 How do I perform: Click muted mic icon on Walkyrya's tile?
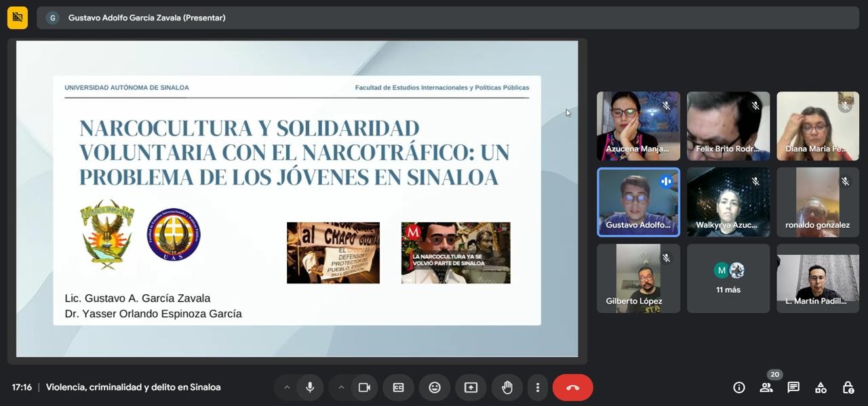pyautogui.click(x=755, y=182)
